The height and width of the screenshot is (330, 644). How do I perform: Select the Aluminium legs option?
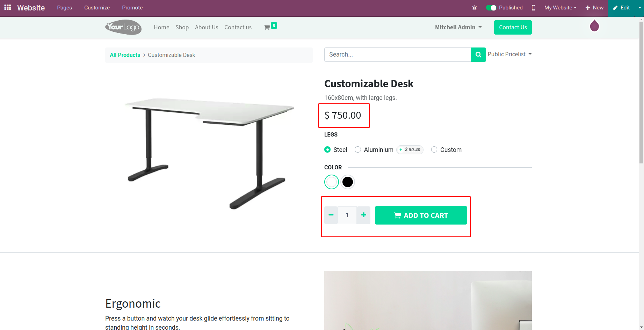pos(358,150)
